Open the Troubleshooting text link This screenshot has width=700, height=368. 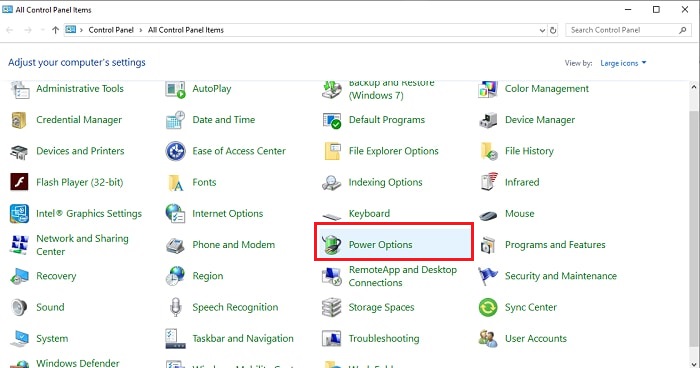pos(384,339)
